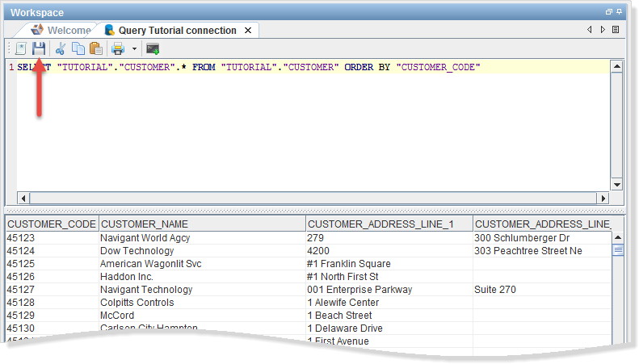Image resolution: width=639 pixels, height=364 pixels.
Task: Cut selection using the scissors icon
Action: point(61,48)
